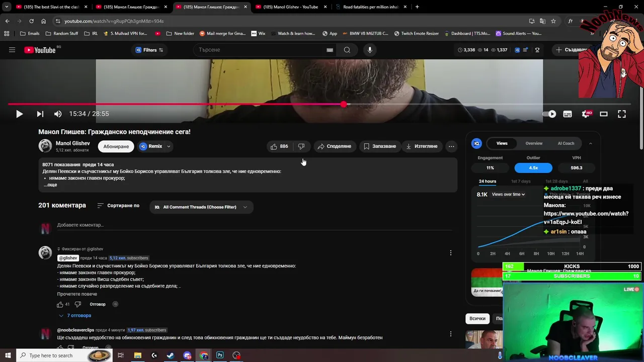
Task: Switch to Manol Glishev - YouTube tab
Action: tap(291, 7)
